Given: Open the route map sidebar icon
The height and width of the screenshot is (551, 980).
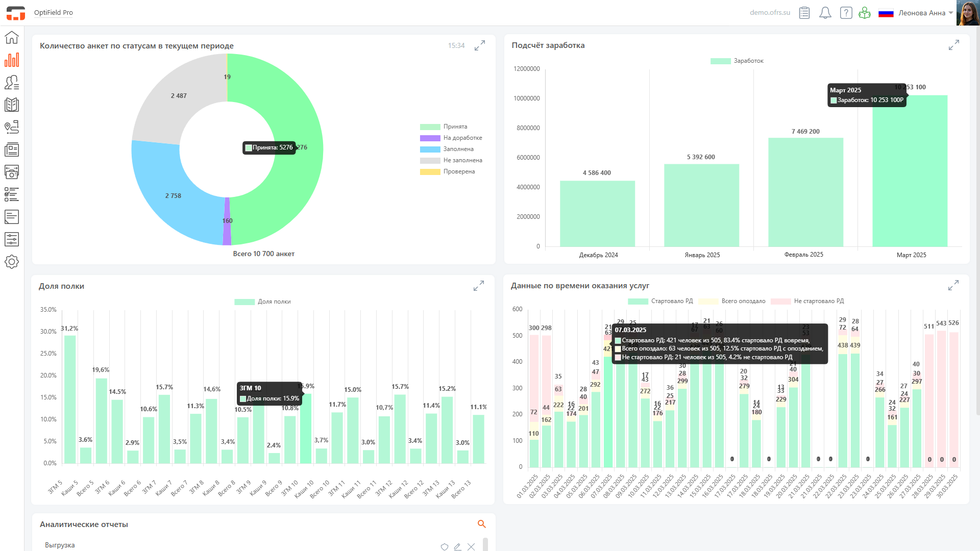Looking at the screenshot, I should pyautogui.click(x=12, y=127).
